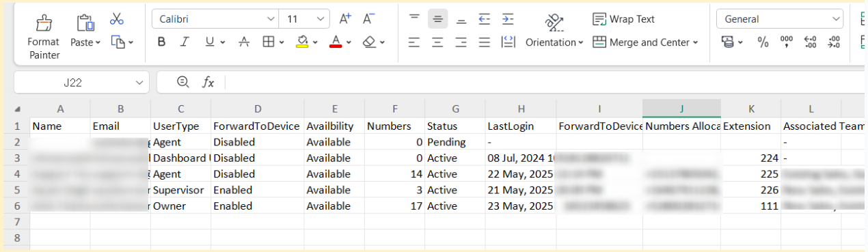
Task: Click the distributed alignment icon
Action: click(x=508, y=42)
